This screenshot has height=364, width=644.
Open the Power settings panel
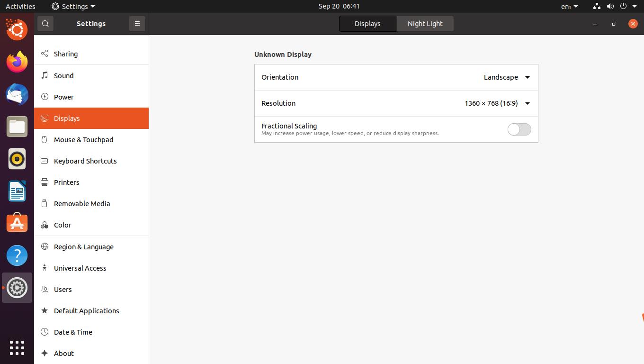coord(91,97)
